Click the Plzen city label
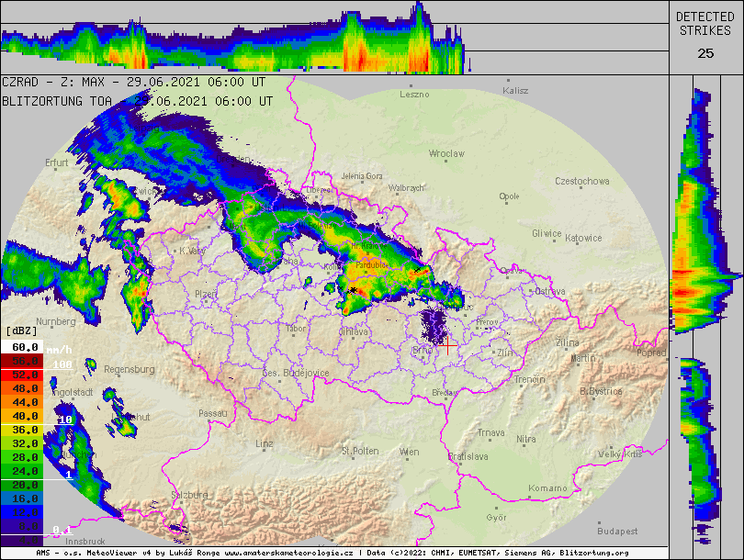The height and width of the screenshot is (560, 744). tap(206, 295)
